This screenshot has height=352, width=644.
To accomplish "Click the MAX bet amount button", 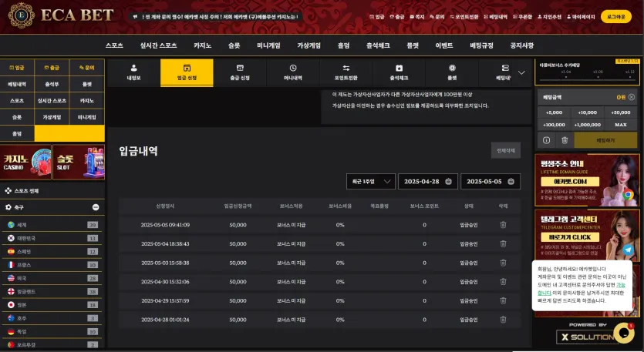I will point(621,125).
